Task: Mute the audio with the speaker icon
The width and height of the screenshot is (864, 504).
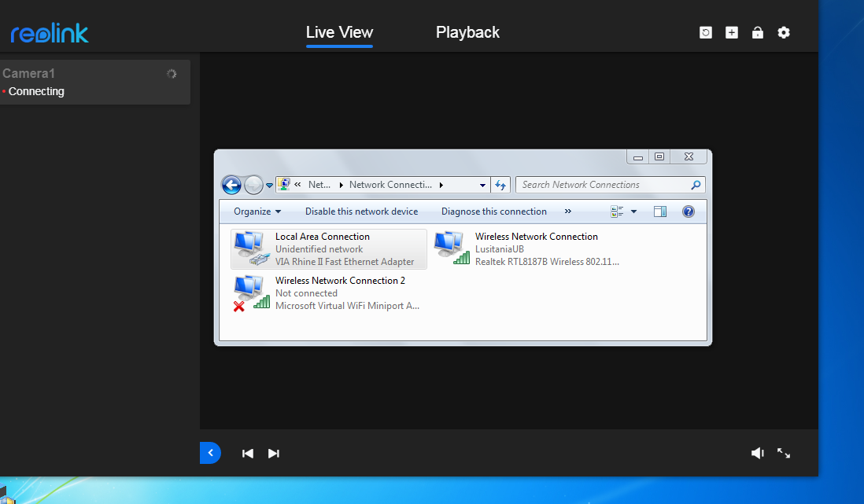Action: point(757,453)
